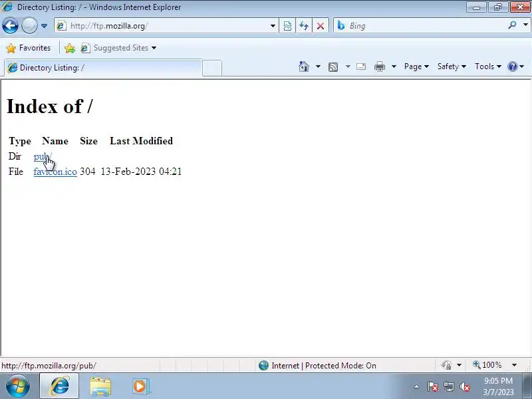The width and height of the screenshot is (532, 399).
Task: Open Windows Explorer from the taskbar
Action: pyautogui.click(x=100, y=386)
